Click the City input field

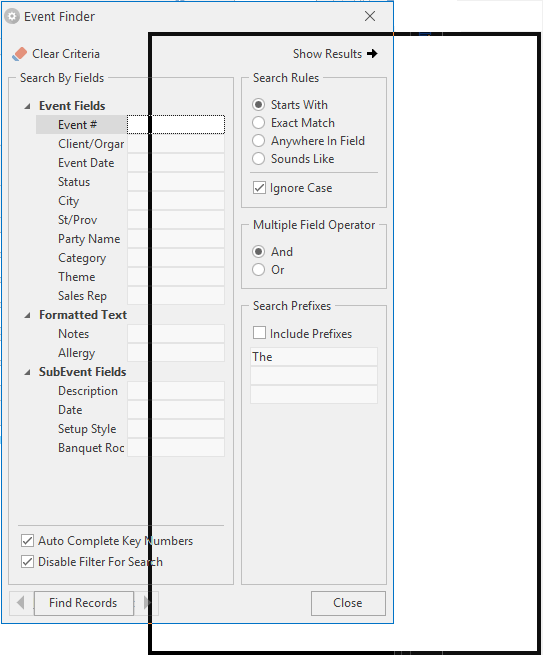pos(176,201)
